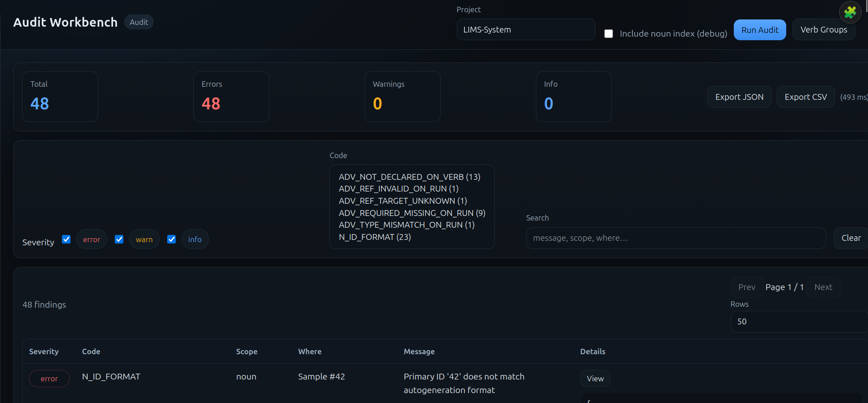Click the Primary ID '42' message text
The height and width of the screenshot is (403, 868).
pos(464,383)
